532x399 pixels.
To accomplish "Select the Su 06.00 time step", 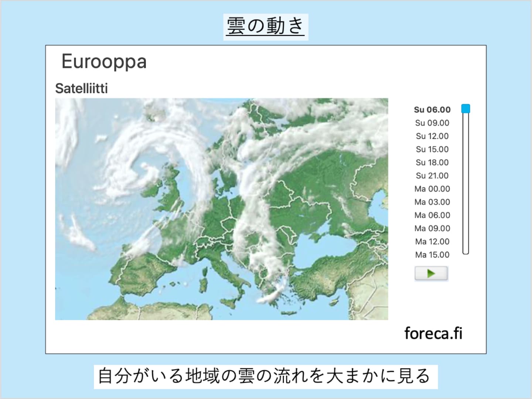I will tap(432, 110).
